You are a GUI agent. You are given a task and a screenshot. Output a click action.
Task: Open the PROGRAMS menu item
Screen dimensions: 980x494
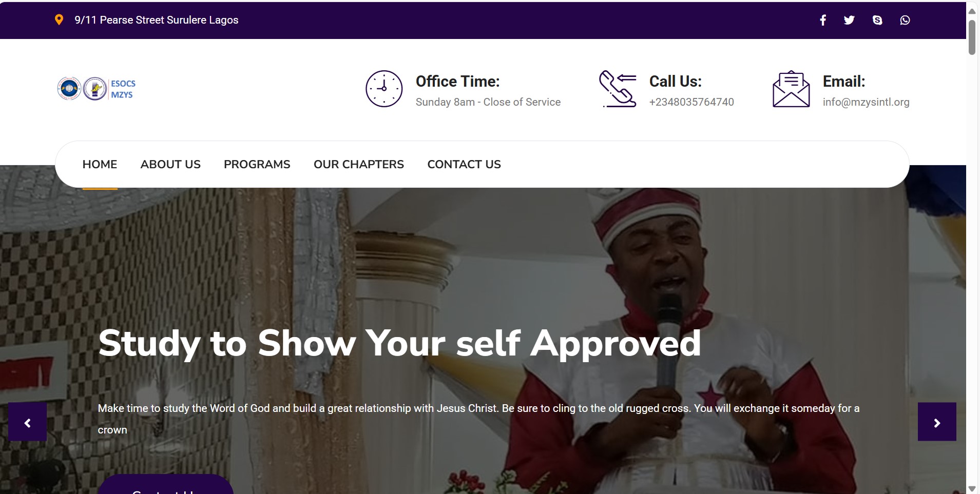pyautogui.click(x=257, y=164)
